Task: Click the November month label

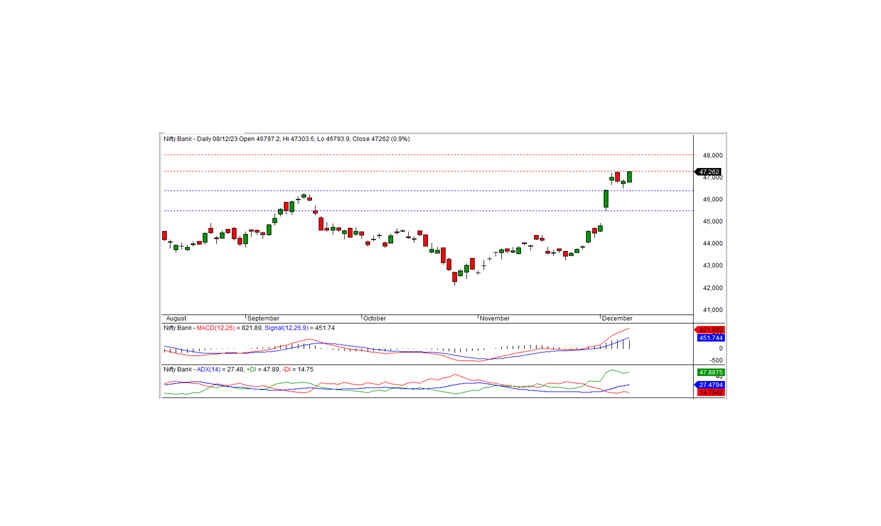Action: 495,318
